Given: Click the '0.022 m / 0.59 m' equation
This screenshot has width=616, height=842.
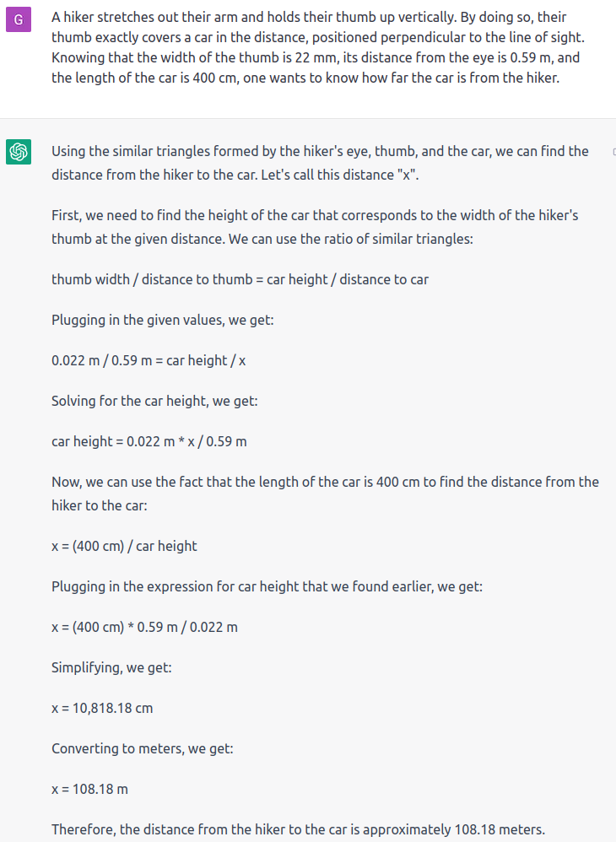Looking at the screenshot, I should pyautogui.click(x=149, y=360).
